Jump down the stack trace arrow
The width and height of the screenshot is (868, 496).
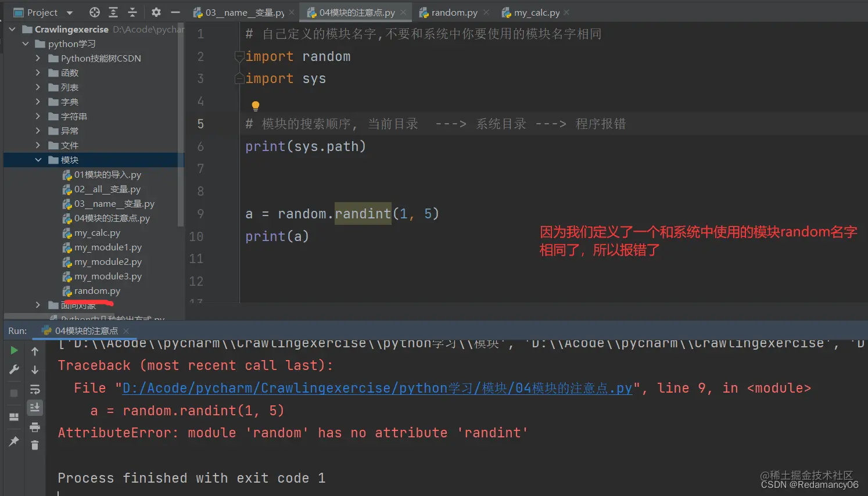35,370
